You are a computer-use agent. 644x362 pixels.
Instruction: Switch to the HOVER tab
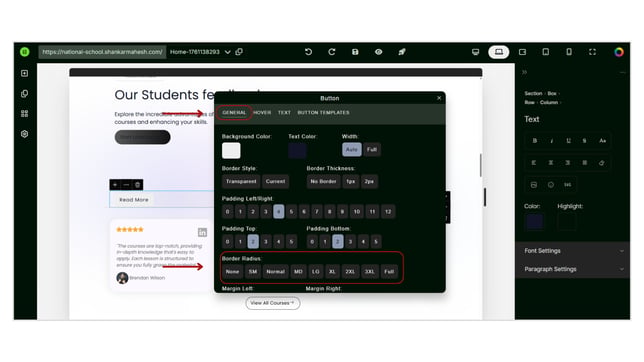(x=262, y=113)
